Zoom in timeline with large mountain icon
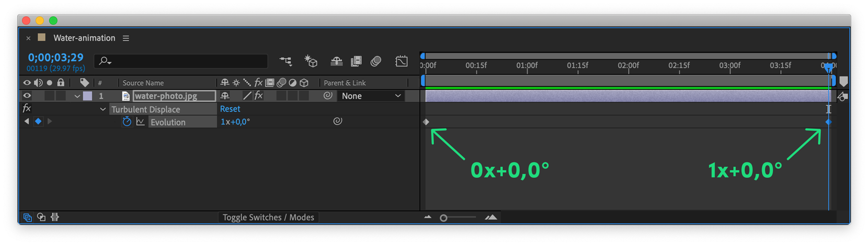This screenshot has height=245, width=868. tap(491, 217)
